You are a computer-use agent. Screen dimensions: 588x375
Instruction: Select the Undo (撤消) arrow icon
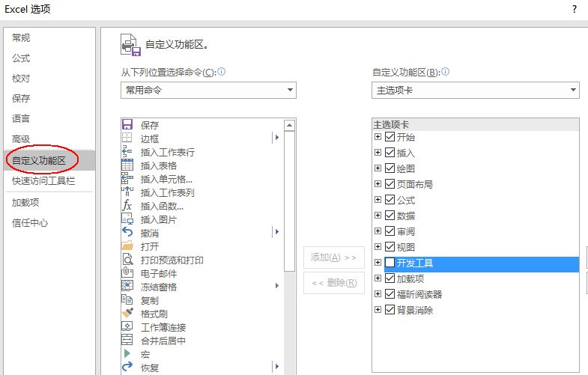(127, 232)
